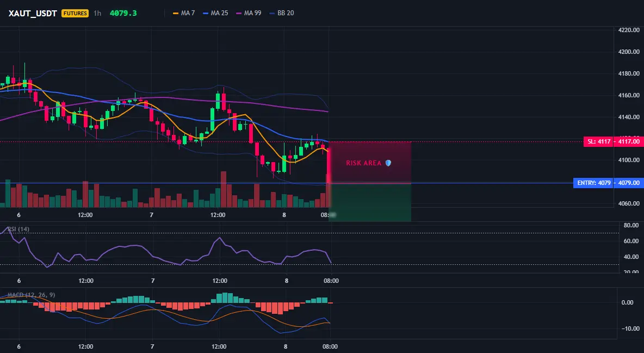Screen dimensions: 644x353
Task: Click the blue 4079.00 price tag
Action: 628,183
